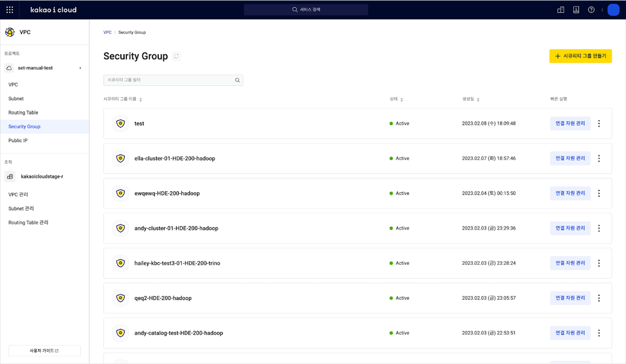626x364 pixels.
Task: Select ella-cluster-01-HDE-200-hadoop group name
Action: (175, 159)
